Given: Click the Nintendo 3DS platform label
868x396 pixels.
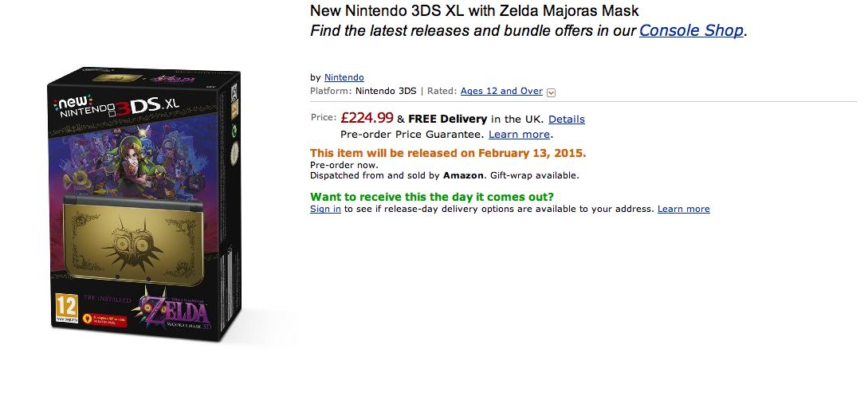Looking at the screenshot, I should (x=386, y=91).
